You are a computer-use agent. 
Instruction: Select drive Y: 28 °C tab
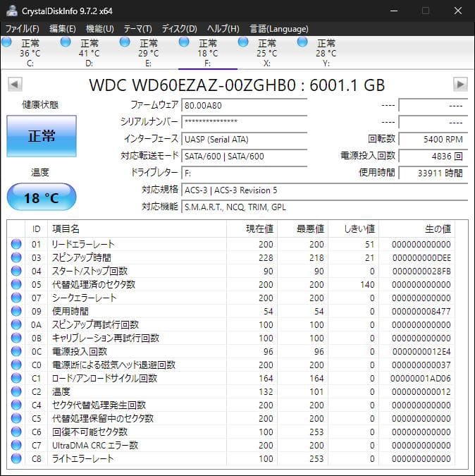click(x=326, y=53)
